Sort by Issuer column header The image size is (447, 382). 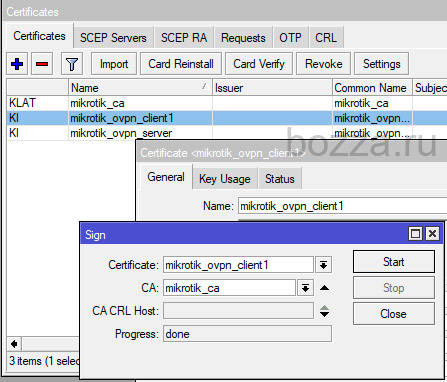point(272,88)
